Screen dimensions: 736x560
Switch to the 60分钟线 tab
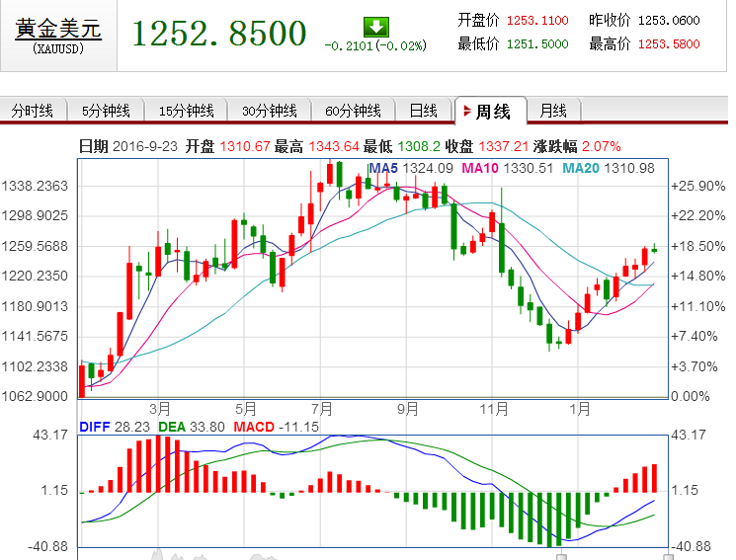(x=353, y=111)
